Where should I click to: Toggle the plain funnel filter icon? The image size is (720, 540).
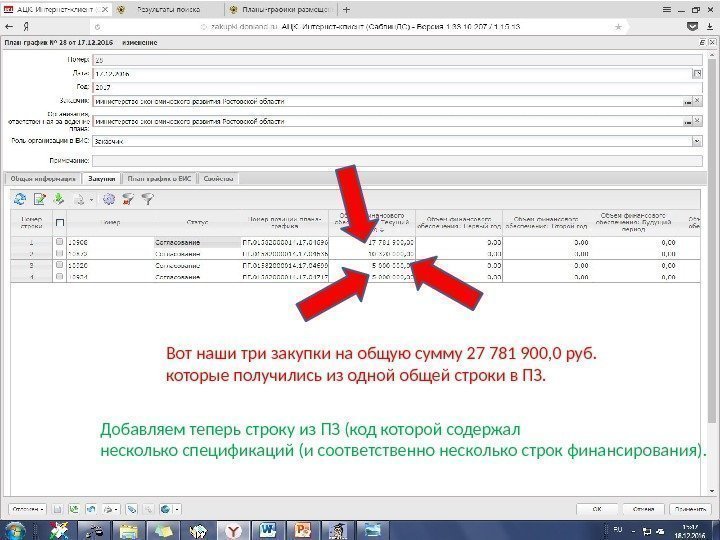[x=147, y=199]
